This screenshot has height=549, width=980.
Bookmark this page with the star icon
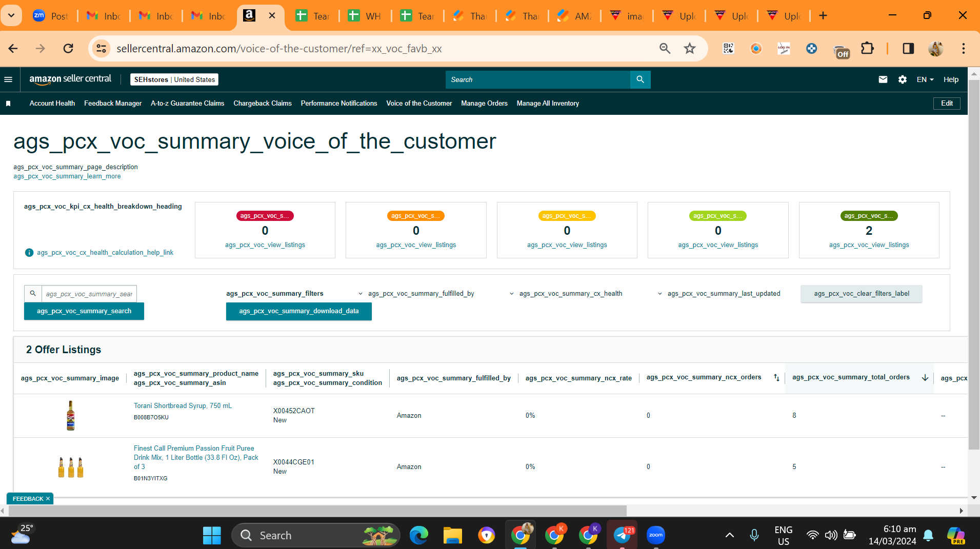coord(690,49)
